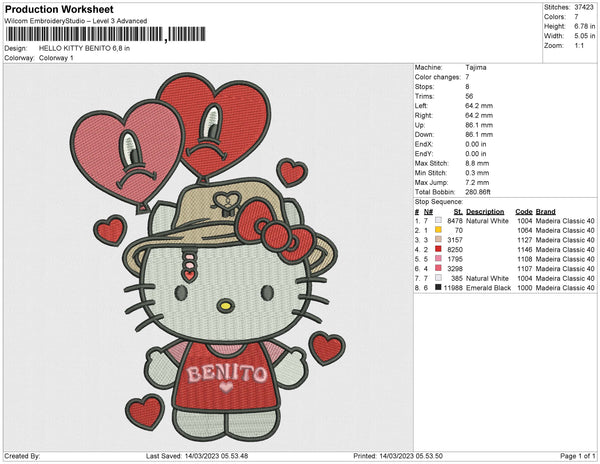Screen dimensions: 600x464
Task: Click the Total Bobbin value '280.86ft'
Action: 478,192
